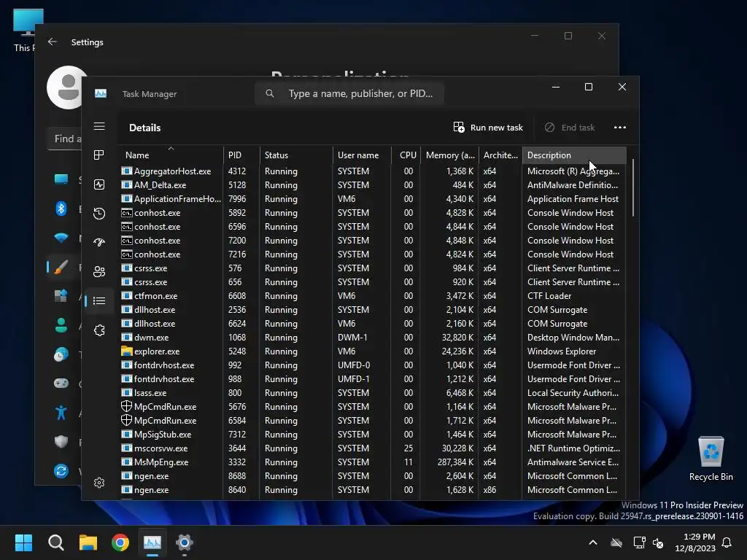Viewport: 747px width, 560px height.
Task: Open Performance page icon in sidebar
Action: coord(99,184)
